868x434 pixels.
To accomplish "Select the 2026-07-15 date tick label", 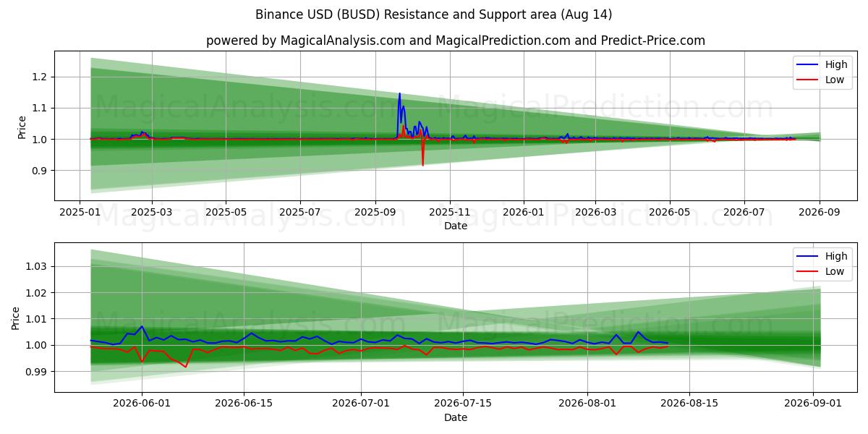I will coord(463,404).
